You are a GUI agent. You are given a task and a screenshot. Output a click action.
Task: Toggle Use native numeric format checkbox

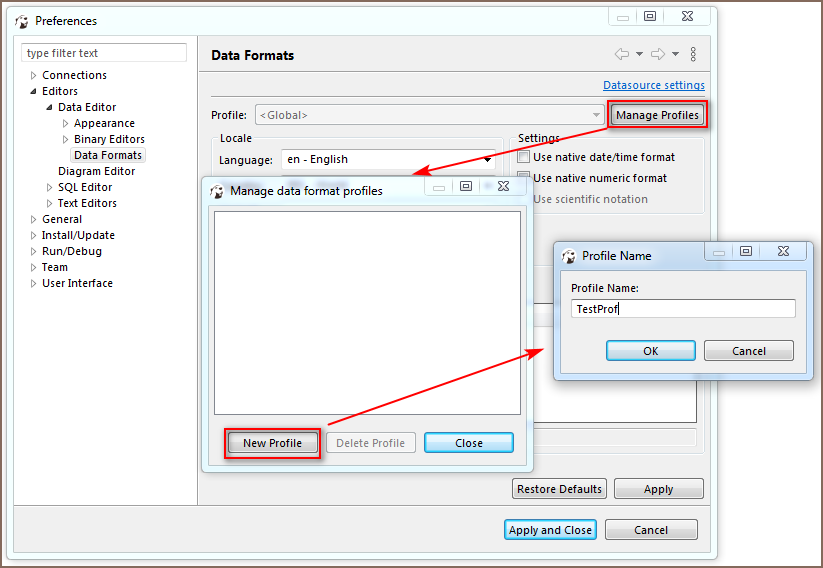(524, 178)
